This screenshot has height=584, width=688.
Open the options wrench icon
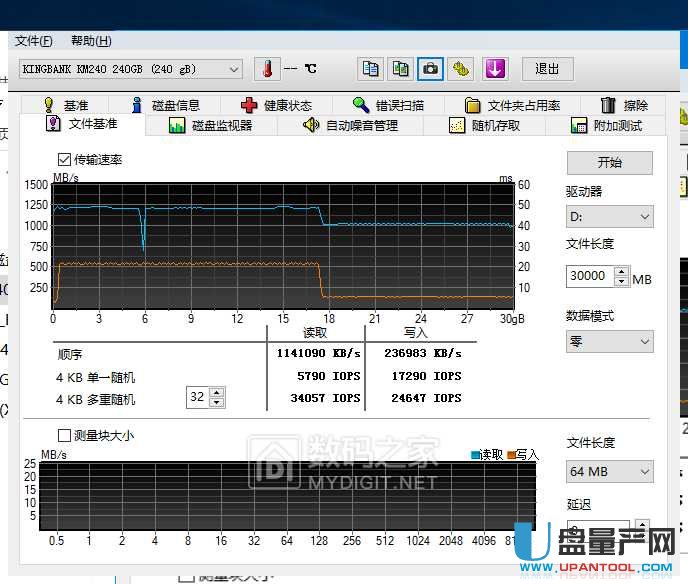coord(460,69)
